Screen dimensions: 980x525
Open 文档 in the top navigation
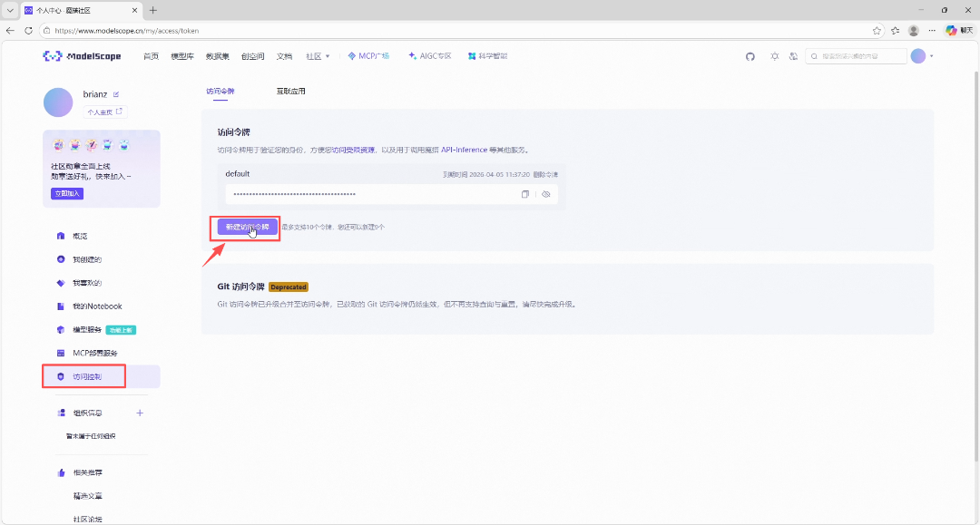point(284,56)
